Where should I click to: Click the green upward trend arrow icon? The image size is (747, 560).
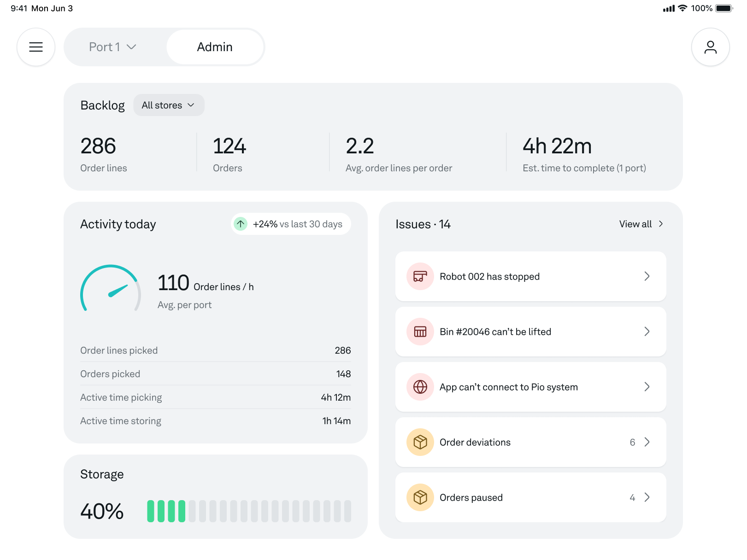coord(241,224)
